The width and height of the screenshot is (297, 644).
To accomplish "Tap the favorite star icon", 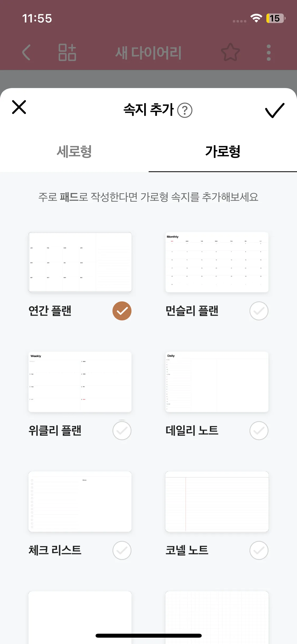I will click(230, 52).
